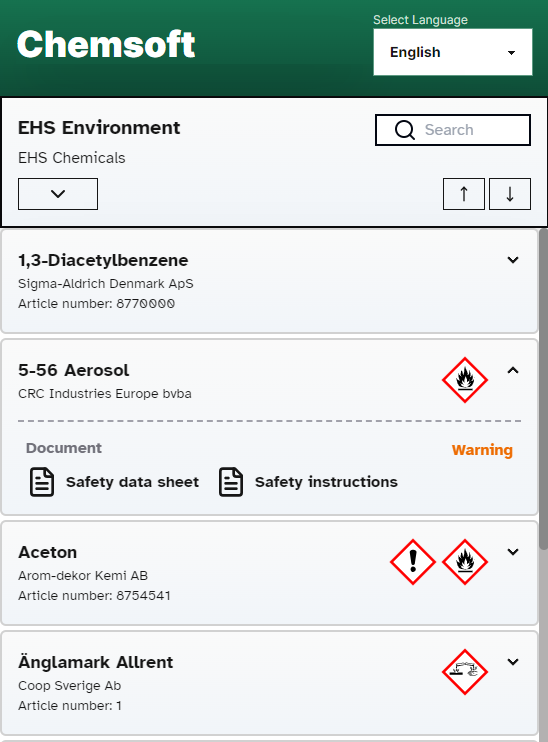Open the Select Language dropdown
The image size is (548, 742).
[453, 52]
